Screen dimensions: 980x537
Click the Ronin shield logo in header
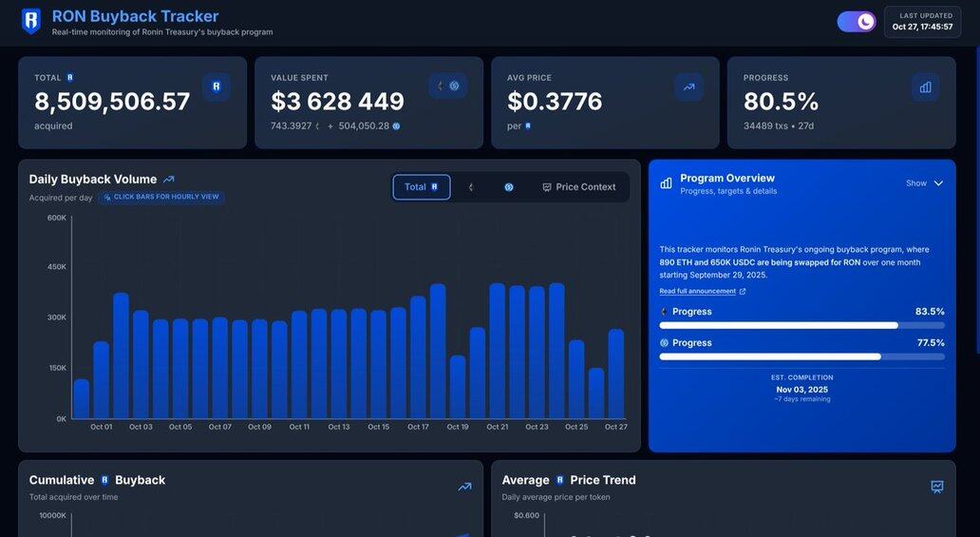click(x=31, y=22)
